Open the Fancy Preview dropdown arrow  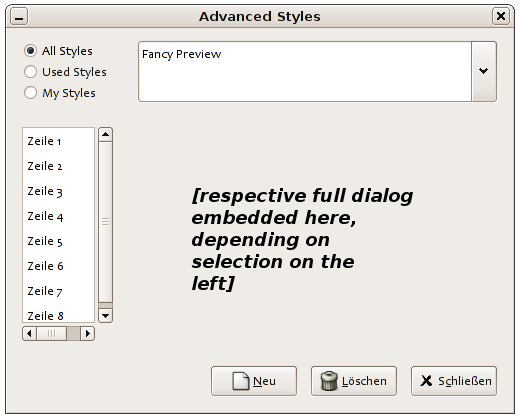point(484,71)
